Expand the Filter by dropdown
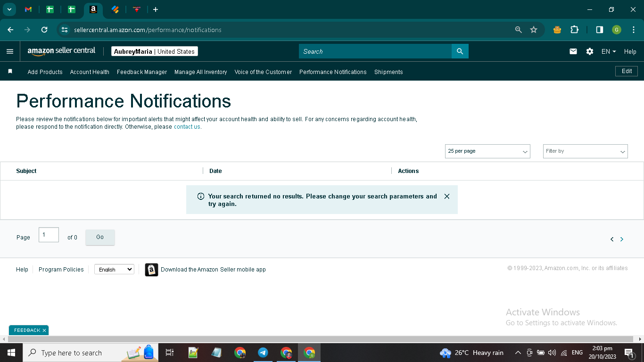This screenshot has height=362, width=644. (586, 151)
